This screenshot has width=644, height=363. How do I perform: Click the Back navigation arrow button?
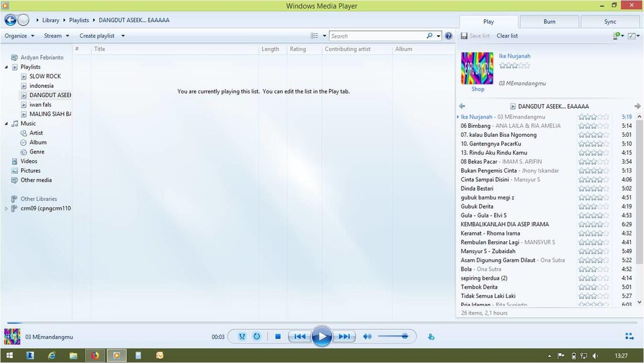[x=10, y=20]
